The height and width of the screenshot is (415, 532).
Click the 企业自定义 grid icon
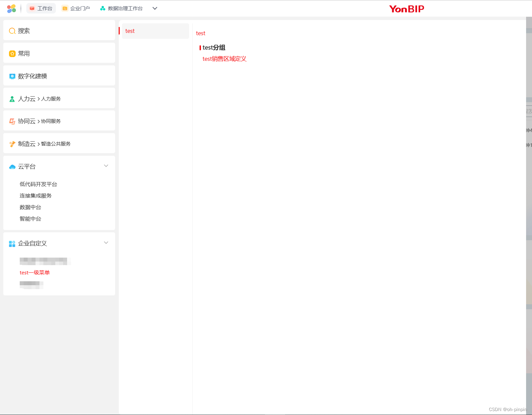[12, 243]
